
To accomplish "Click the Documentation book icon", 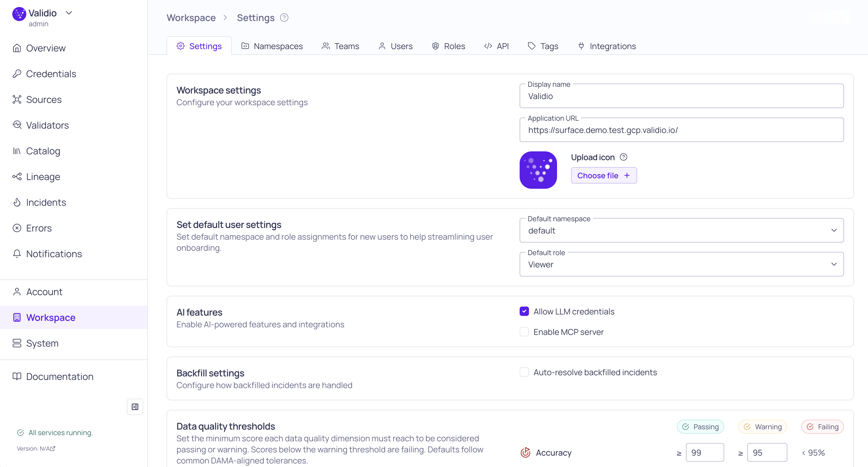I will (17, 376).
